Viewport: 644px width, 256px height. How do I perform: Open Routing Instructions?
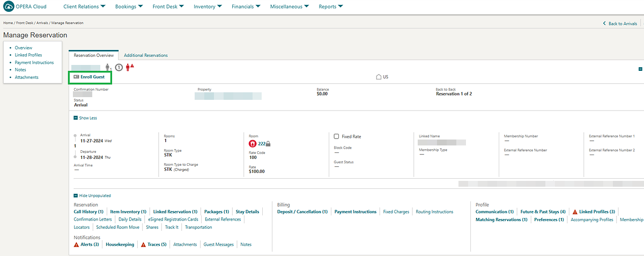434,211
